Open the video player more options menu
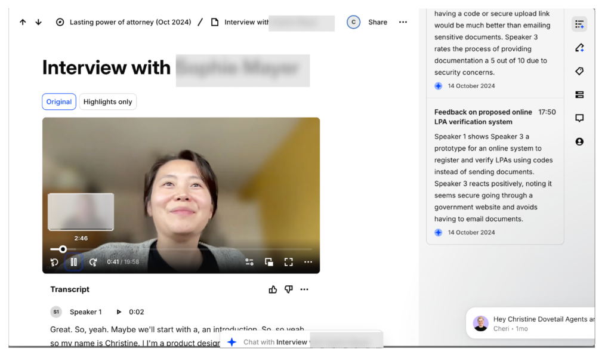 [x=308, y=262]
